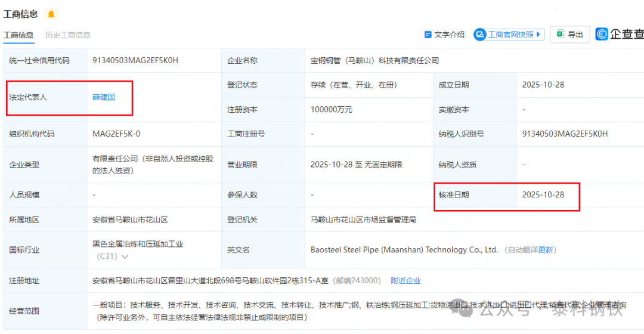Click the 统一社会信用代码 label cell

[45, 60]
